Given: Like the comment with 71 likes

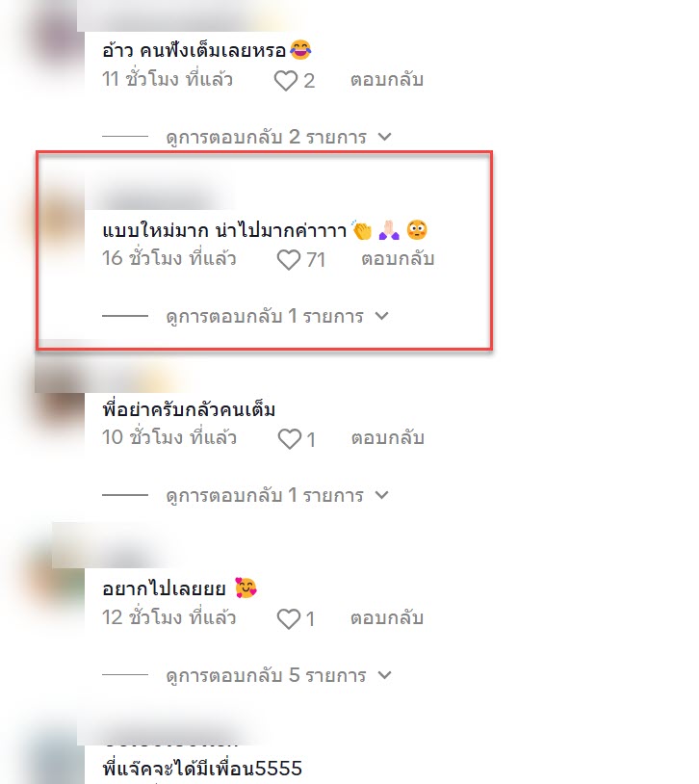Looking at the screenshot, I should 289,259.
